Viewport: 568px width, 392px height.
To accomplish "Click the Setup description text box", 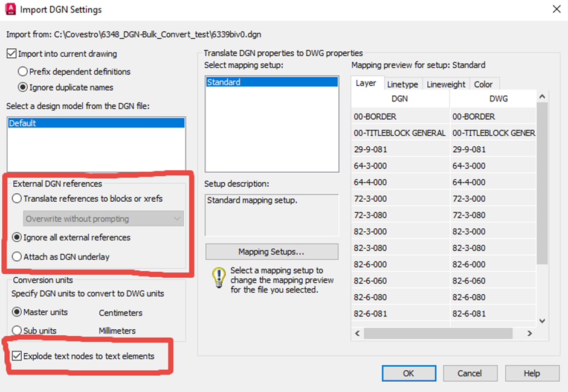I will point(272,215).
